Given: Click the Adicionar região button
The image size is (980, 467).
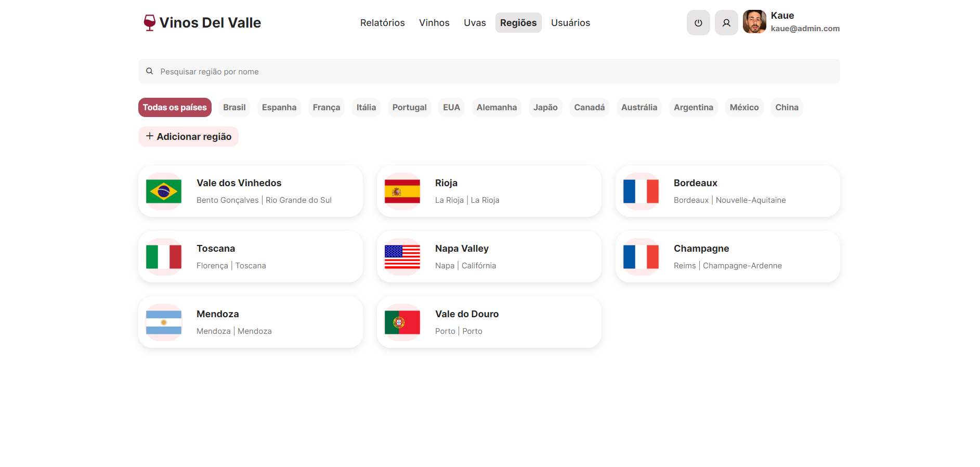Looking at the screenshot, I should (x=188, y=137).
